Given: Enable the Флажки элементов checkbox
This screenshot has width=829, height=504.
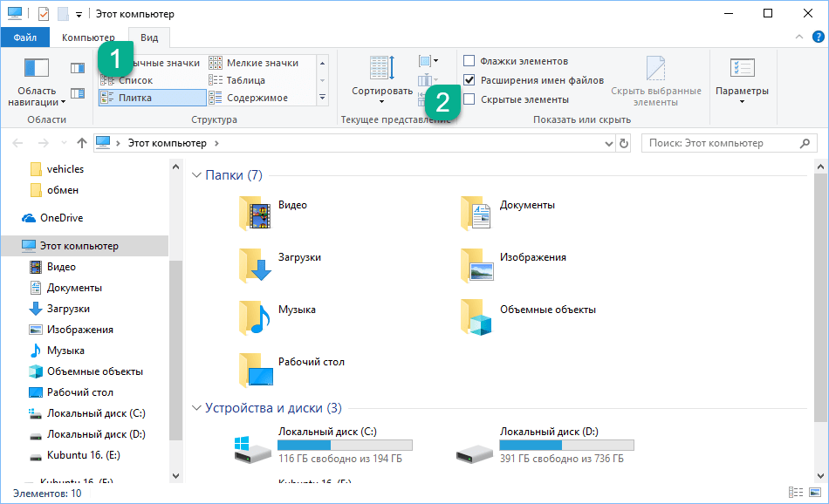Looking at the screenshot, I should (469, 61).
